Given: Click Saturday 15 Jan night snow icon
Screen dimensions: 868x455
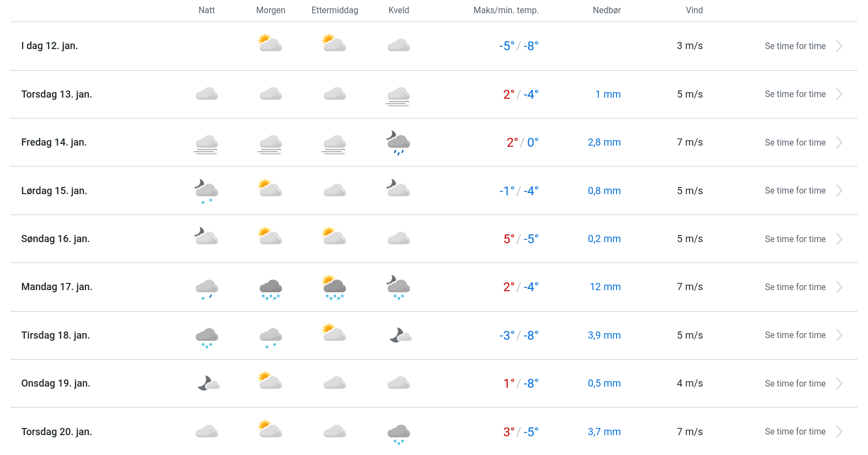Looking at the screenshot, I should (207, 191).
